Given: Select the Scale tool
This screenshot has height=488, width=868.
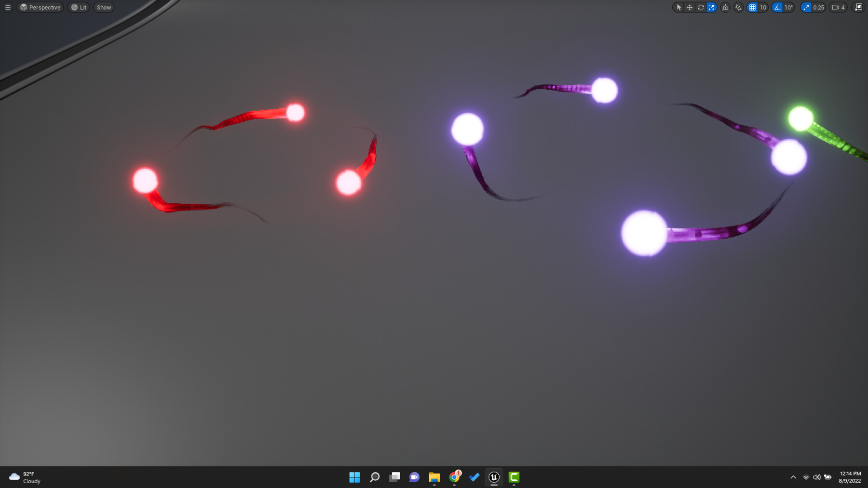Looking at the screenshot, I should 711,7.
